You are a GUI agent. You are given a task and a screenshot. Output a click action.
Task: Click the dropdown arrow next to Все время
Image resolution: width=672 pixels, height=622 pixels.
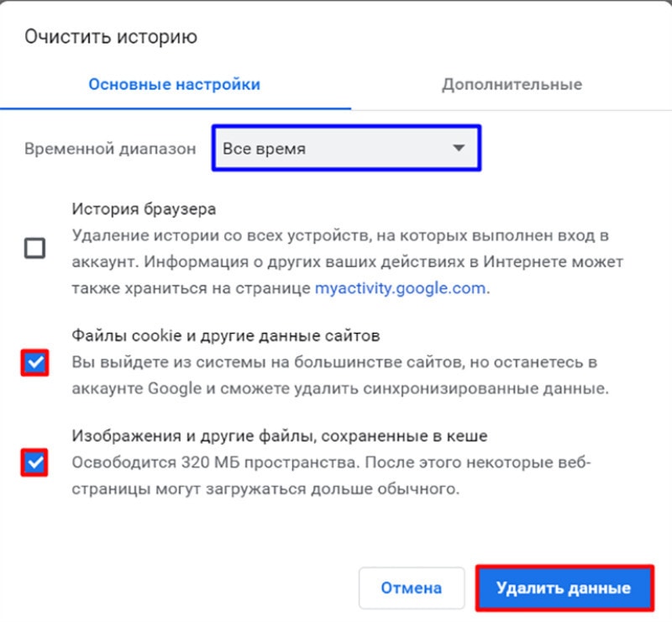click(460, 147)
